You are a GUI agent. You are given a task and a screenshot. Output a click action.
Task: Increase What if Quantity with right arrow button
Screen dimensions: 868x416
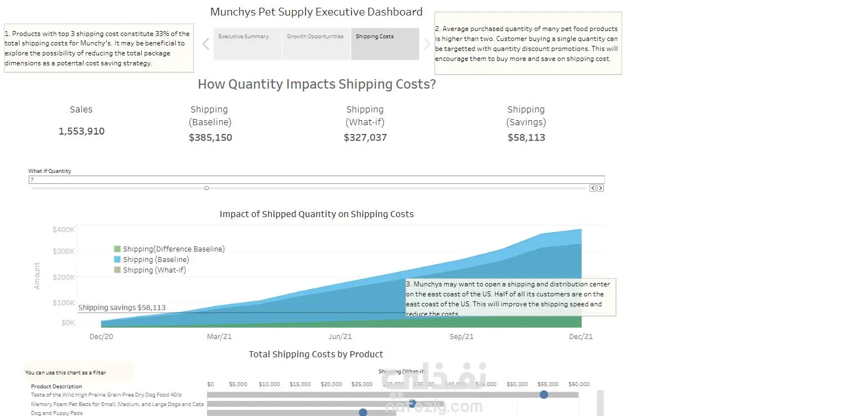pos(601,188)
